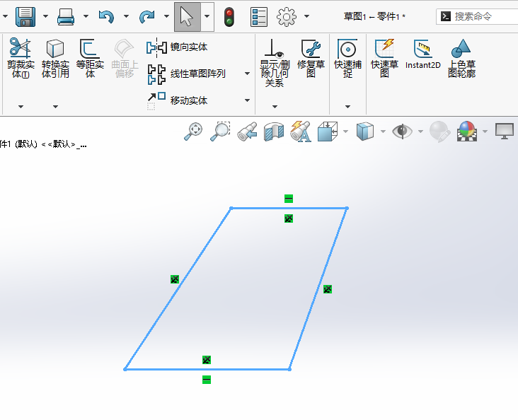
Task: Click the Zoom to Fit magnifier icon
Action: tap(193, 131)
